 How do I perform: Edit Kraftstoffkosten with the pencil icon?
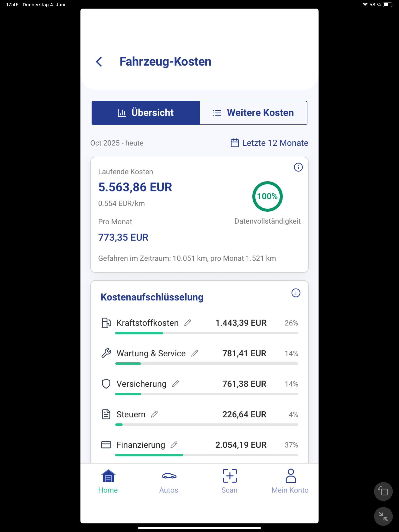(188, 323)
